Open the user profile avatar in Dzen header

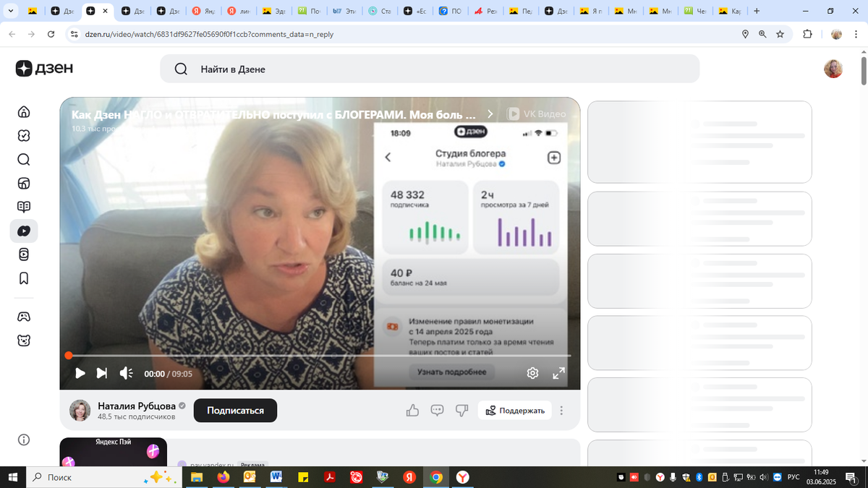[833, 69]
